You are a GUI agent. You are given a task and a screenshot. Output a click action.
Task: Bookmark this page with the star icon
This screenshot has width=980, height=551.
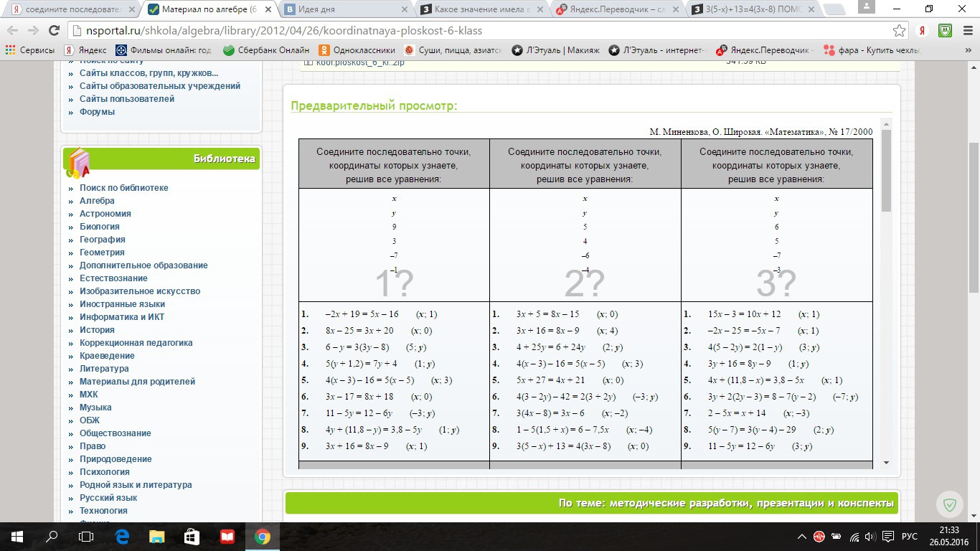(x=899, y=31)
